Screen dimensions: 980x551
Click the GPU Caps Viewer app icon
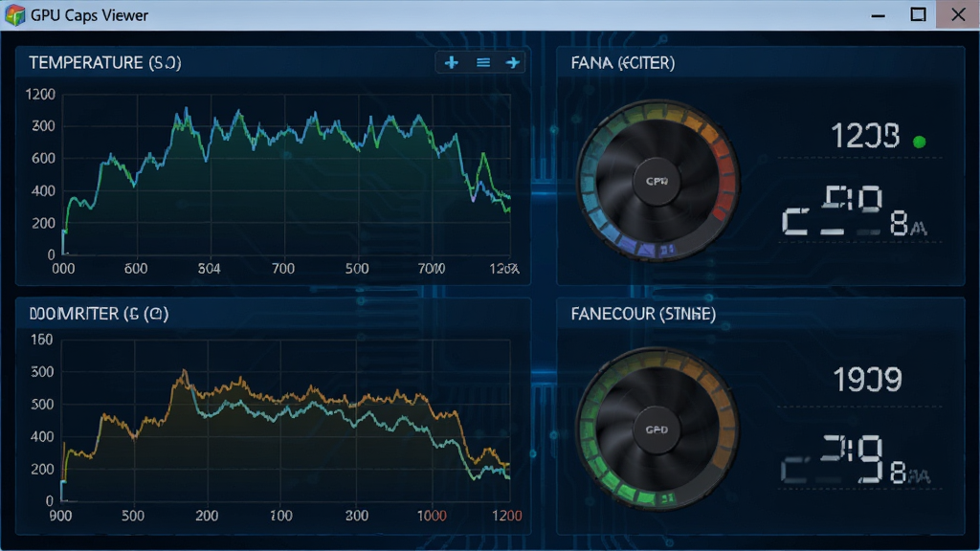pos(14,15)
